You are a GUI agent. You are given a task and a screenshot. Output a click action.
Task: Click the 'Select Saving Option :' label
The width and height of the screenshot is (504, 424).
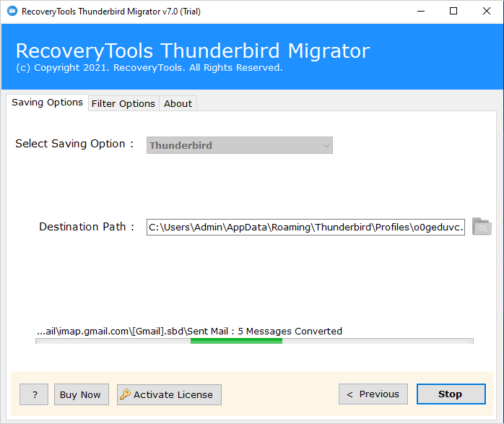coord(74,144)
